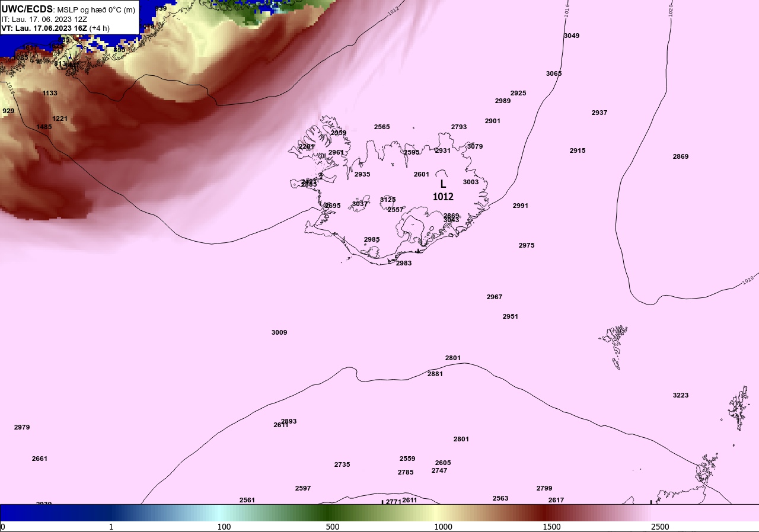Select the 2747 height label
This screenshot has width=759, height=532.
[x=439, y=470]
